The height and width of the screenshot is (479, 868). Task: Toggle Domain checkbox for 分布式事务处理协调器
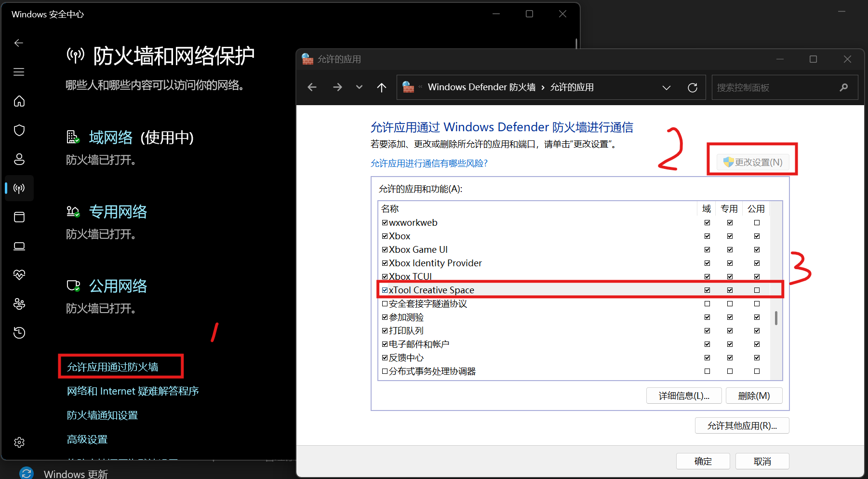[x=707, y=371]
